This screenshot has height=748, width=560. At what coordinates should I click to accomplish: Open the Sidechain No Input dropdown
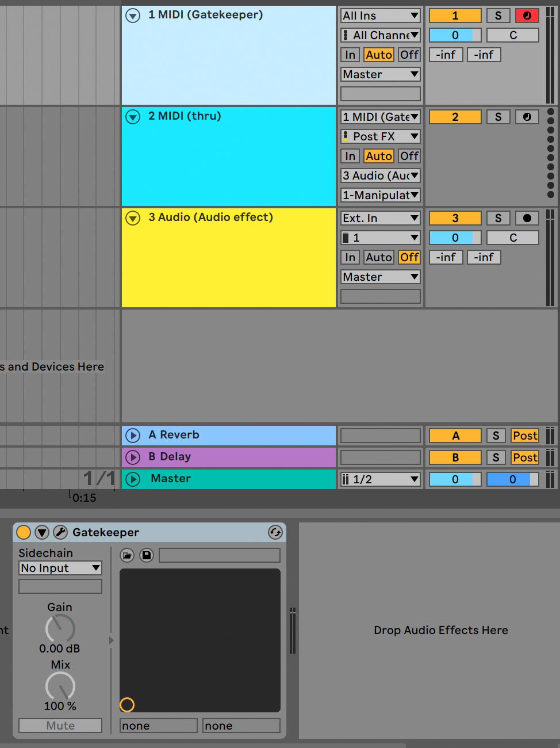click(x=60, y=568)
